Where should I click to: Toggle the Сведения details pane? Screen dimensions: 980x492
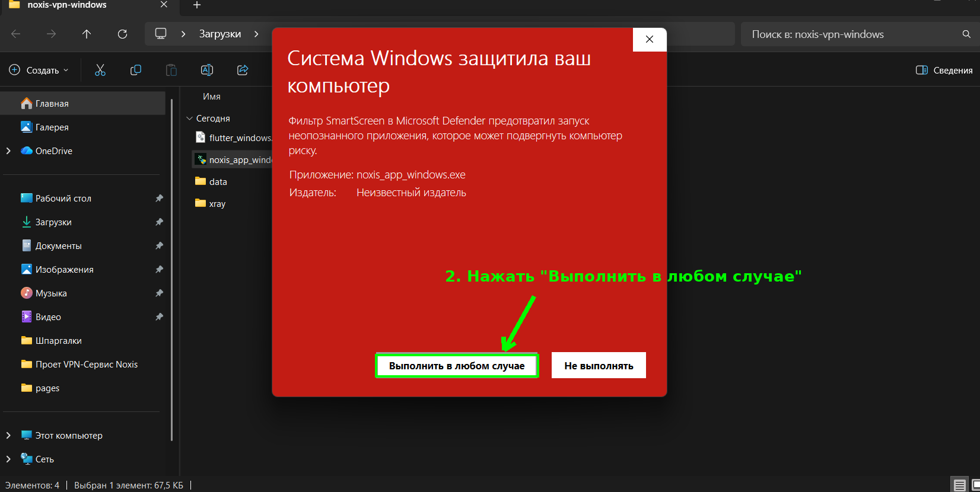click(x=944, y=70)
